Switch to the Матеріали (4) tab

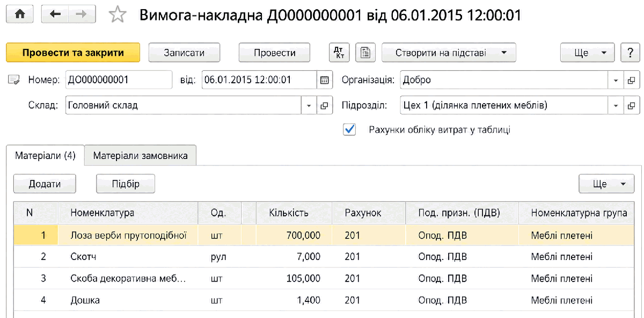[x=46, y=156]
